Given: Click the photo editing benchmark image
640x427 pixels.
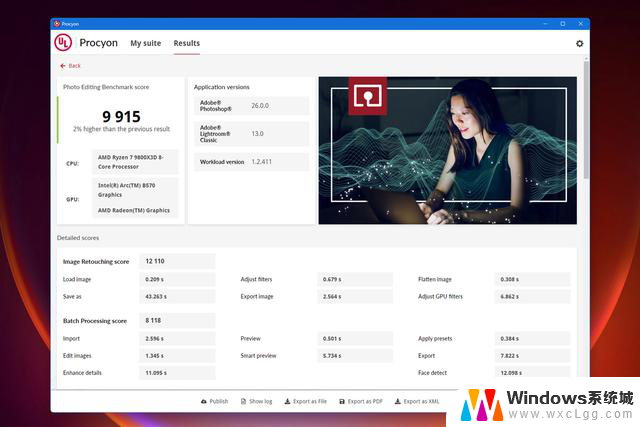Looking at the screenshot, I should 448,150.
